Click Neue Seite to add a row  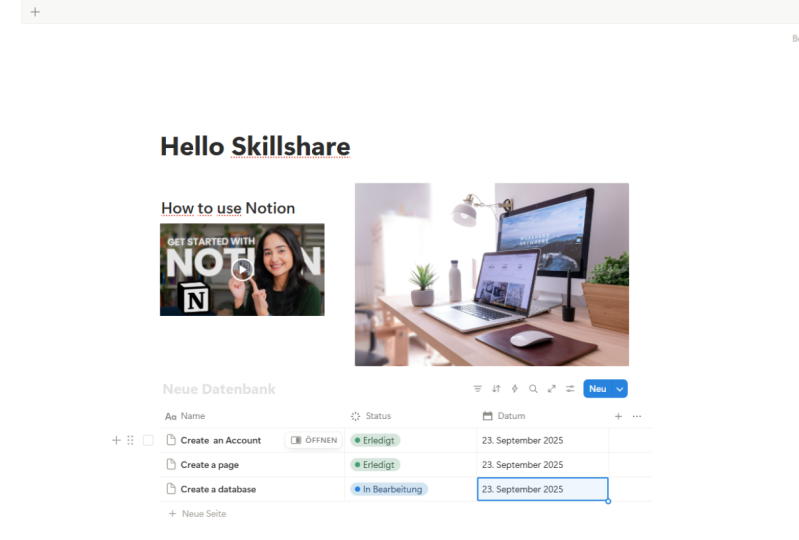pyautogui.click(x=198, y=514)
